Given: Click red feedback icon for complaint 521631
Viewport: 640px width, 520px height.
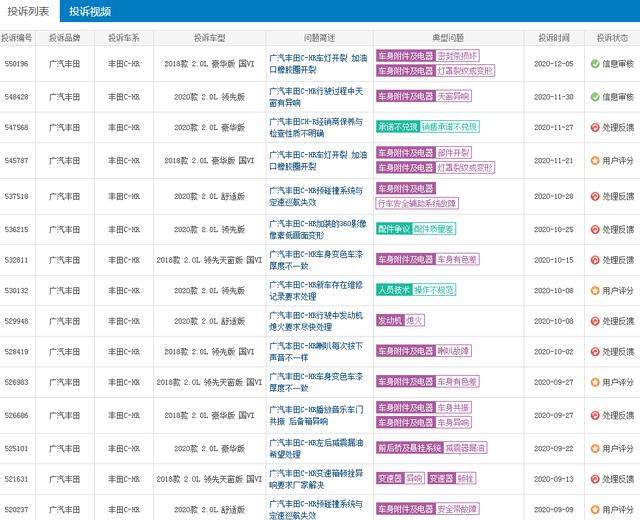Looking at the screenshot, I should pos(595,479).
